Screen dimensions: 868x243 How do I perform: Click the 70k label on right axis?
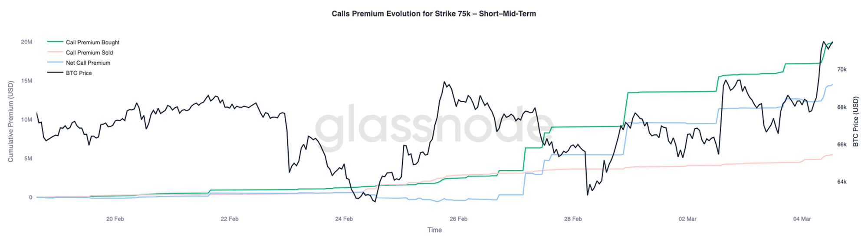[842, 70]
